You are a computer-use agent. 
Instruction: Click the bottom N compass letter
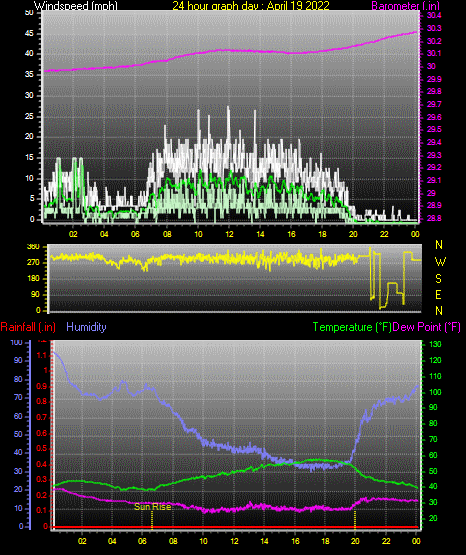[x=439, y=311]
